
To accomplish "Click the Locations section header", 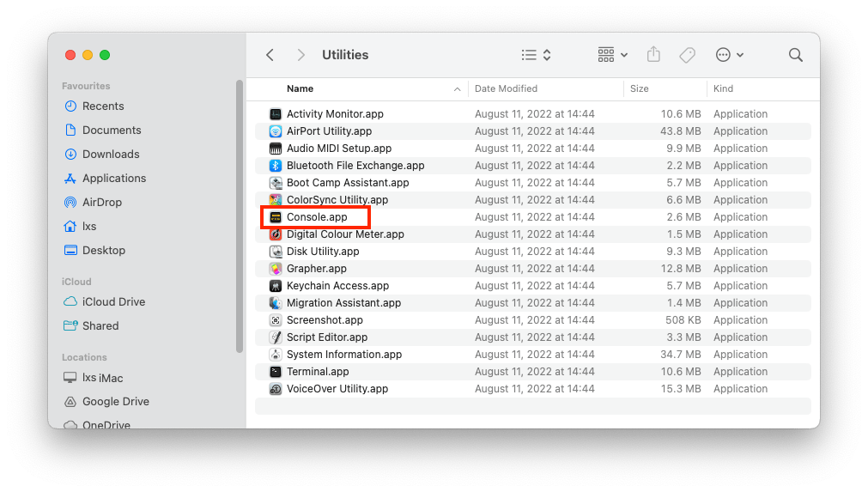I will click(x=84, y=357).
